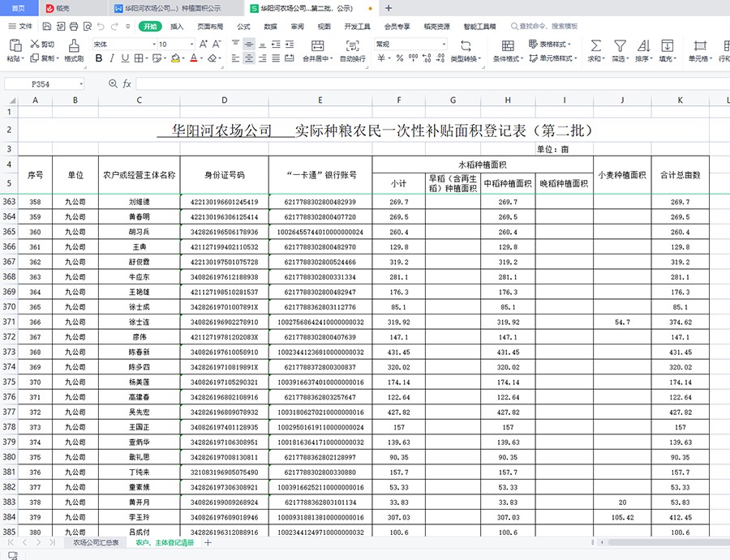This screenshot has width=730, height=560.
Task: Toggle Bold formatting
Action: 99,58
